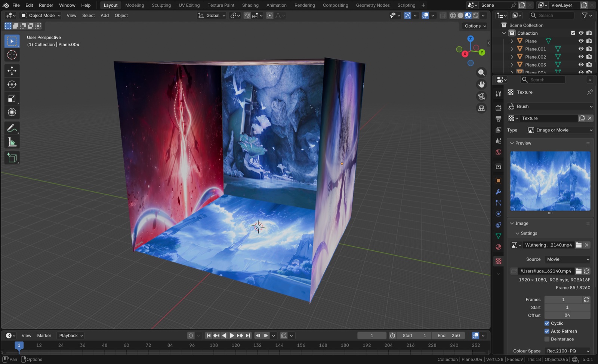Screen dimensions: 598x364
Task: Select the Add Cube tool
Action: pyautogui.click(x=12, y=158)
